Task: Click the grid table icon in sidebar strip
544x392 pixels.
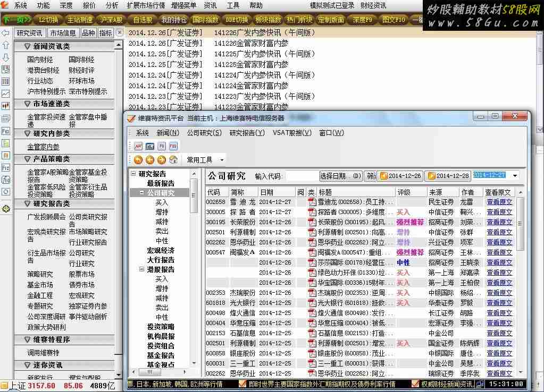Action: click(x=5, y=81)
